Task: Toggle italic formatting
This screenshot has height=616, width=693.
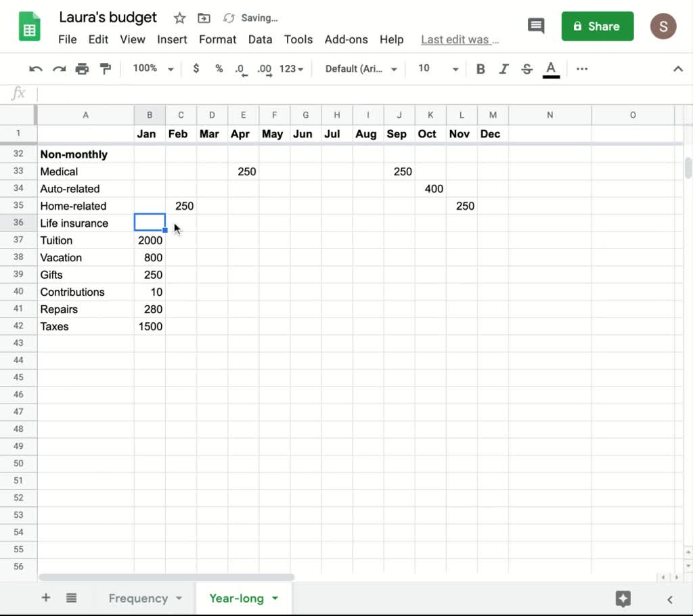Action: point(504,68)
